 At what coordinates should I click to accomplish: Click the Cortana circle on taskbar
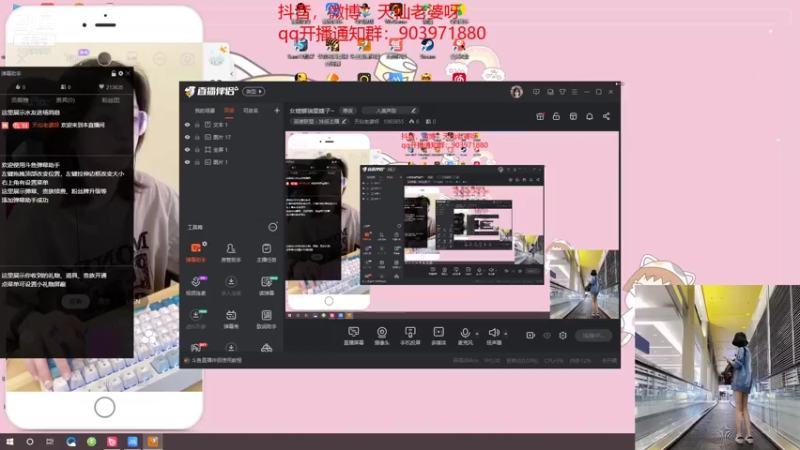click(30, 442)
